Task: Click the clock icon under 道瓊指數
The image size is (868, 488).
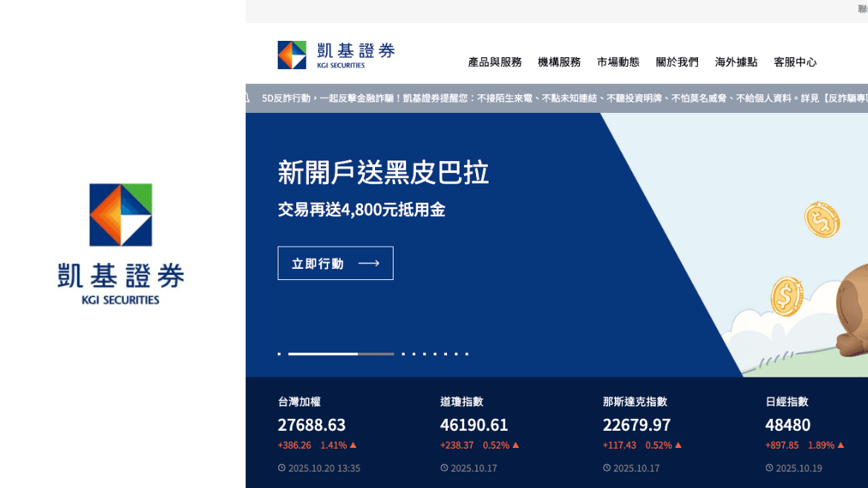Action: tap(444, 468)
